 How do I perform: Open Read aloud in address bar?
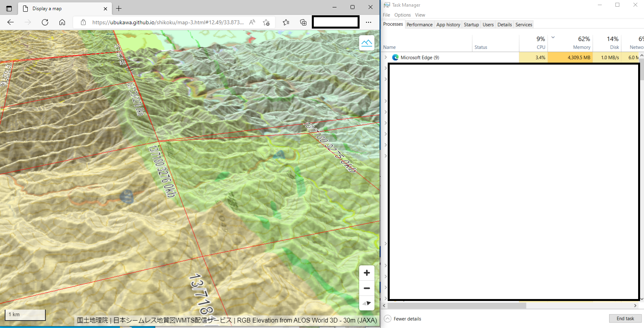252,22
